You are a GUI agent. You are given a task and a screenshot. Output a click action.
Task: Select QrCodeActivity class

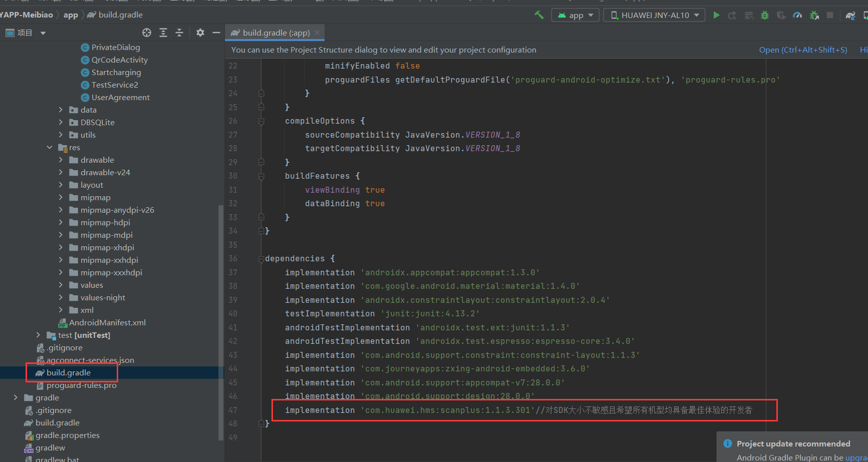pyautogui.click(x=120, y=60)
